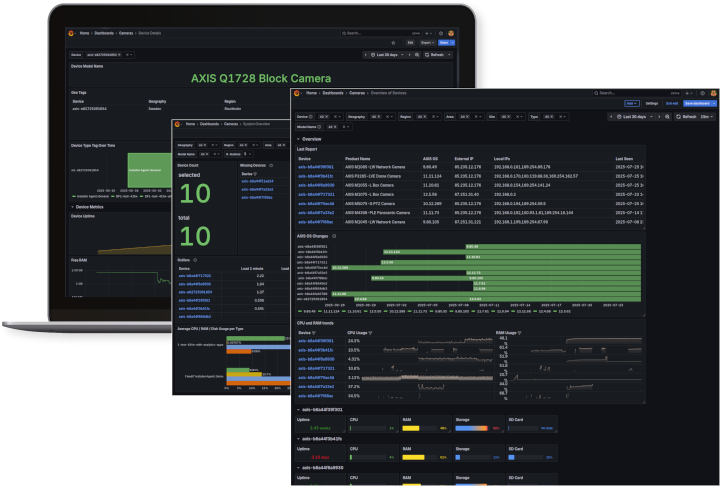The image size is (720, 486).
Task: Open the Type filter dropdown in Overview of Devices
Action: 565,117
